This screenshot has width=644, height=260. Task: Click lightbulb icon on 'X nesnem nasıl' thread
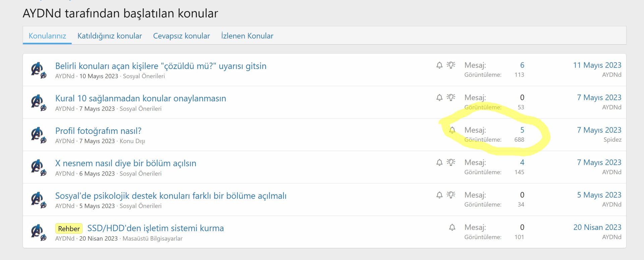[x=451, y=162]
